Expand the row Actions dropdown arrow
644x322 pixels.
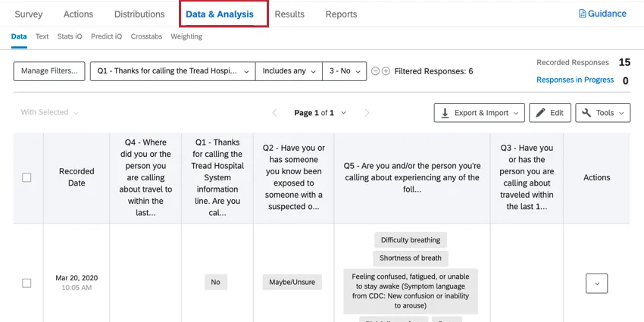(x=596, y=283)
